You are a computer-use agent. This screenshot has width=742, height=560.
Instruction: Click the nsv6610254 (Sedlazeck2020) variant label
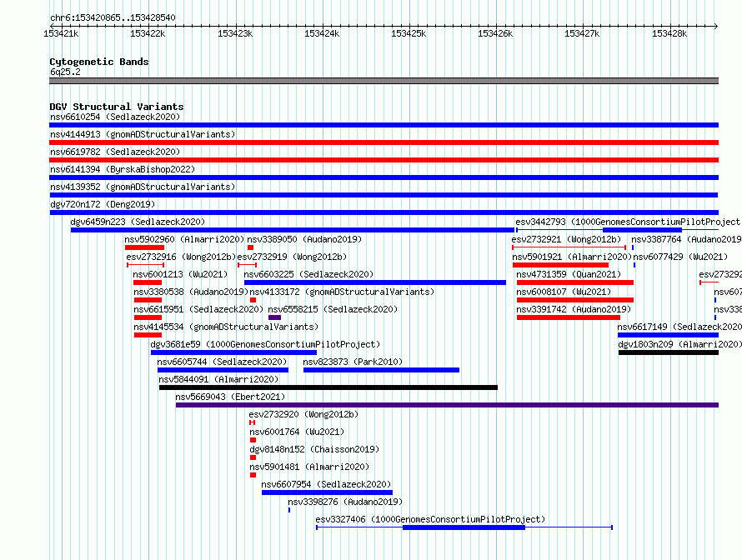tap(115, 117)
